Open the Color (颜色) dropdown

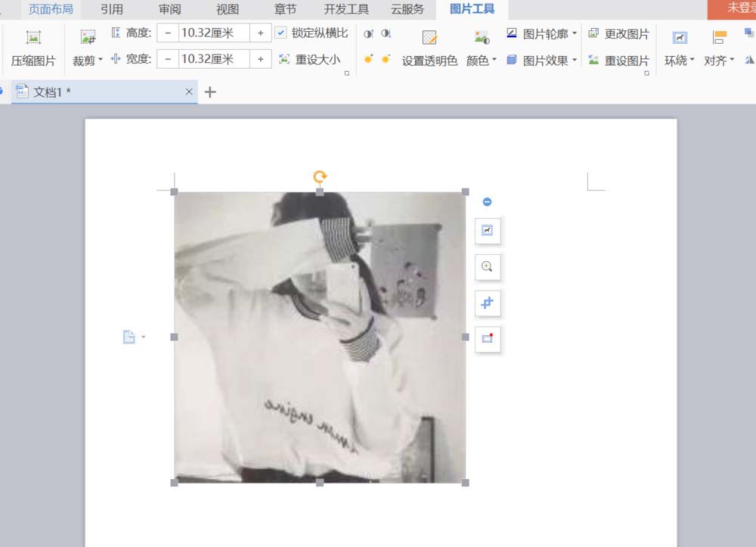(x=481, y=61)
